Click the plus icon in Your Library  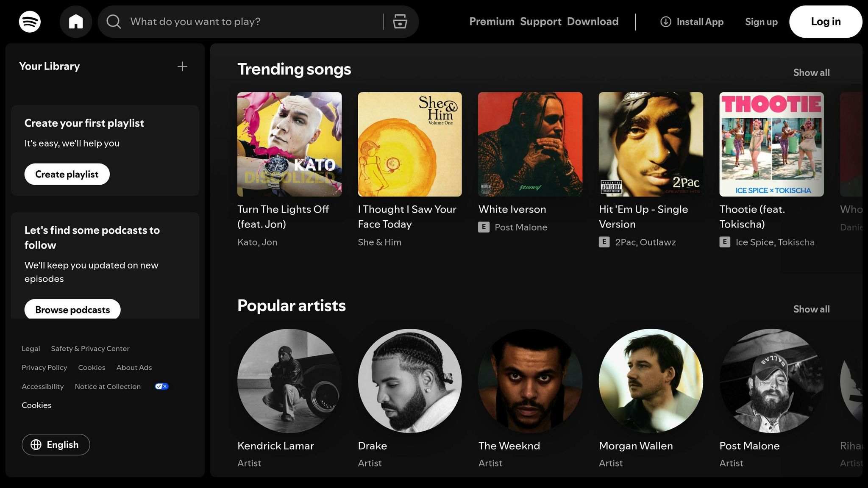(182, 67)
